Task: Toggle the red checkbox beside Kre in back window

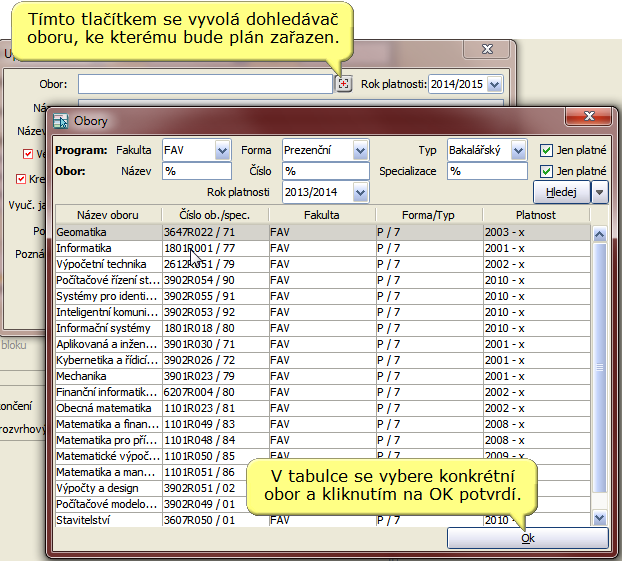Action: click(21, 179)
